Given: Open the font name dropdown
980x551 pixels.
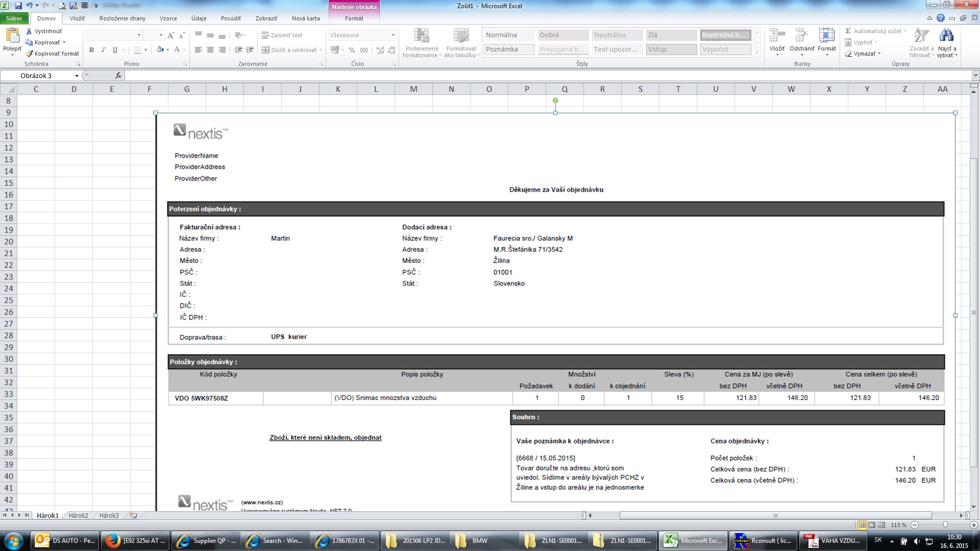Looking at the screenshot, I should [x=139, y=35].
